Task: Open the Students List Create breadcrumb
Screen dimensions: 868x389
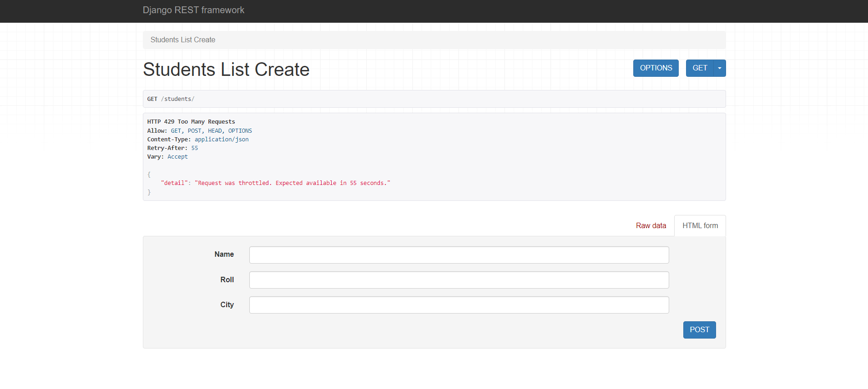Action: pyautogui.click(x=183, y=40)
